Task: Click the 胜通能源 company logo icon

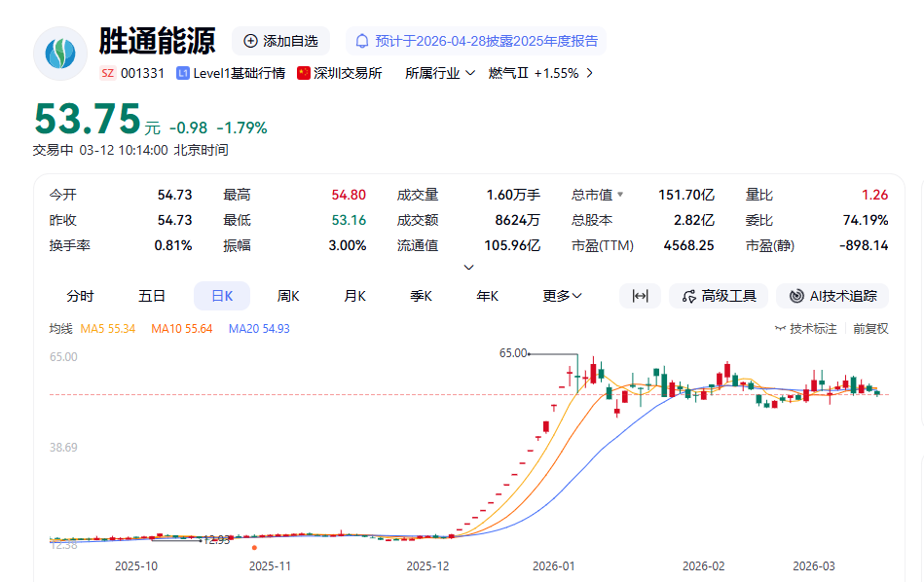Action: (x=60, y=54)
